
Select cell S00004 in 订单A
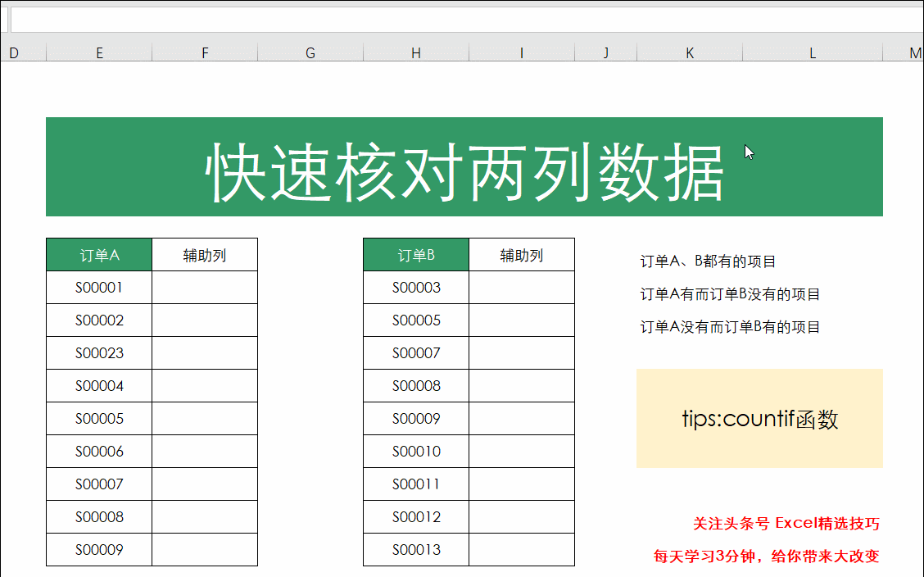pos(99,385)
